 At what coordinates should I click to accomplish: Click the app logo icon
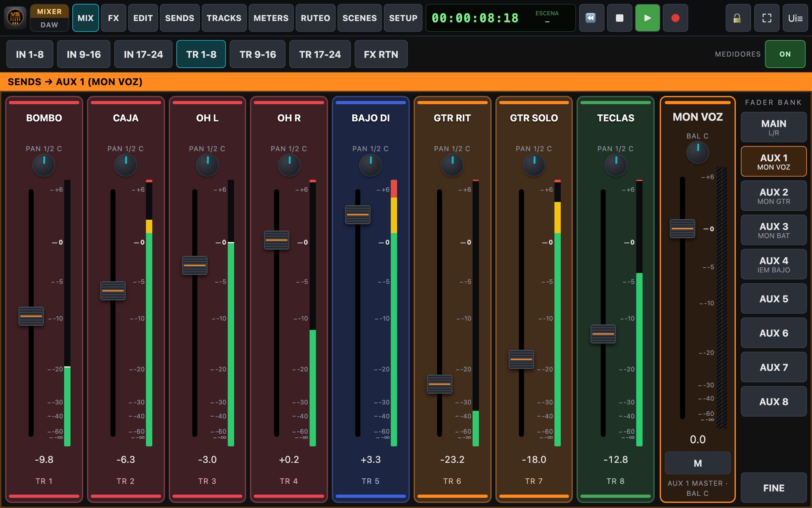pyautogui.click(x=15, y=18)
